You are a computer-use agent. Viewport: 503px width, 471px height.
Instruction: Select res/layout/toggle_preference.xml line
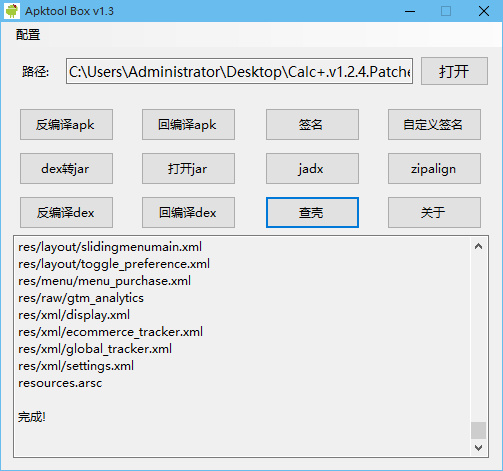114,264
